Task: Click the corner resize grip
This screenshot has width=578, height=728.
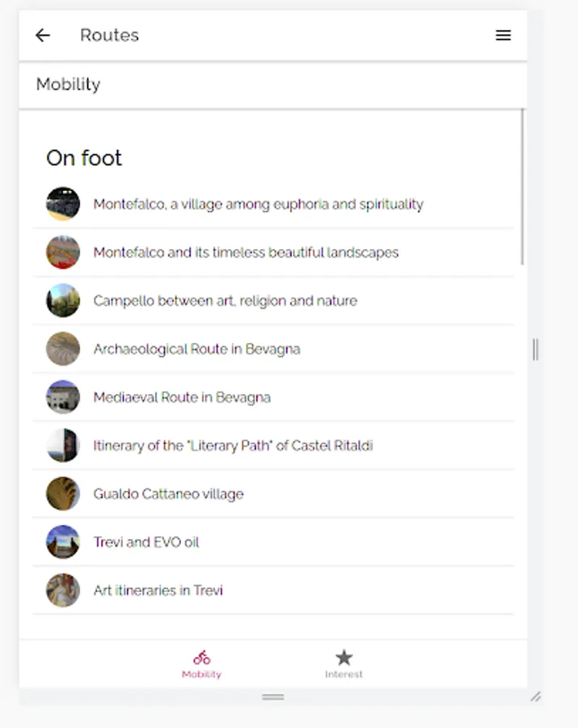Action: (535, 696)
